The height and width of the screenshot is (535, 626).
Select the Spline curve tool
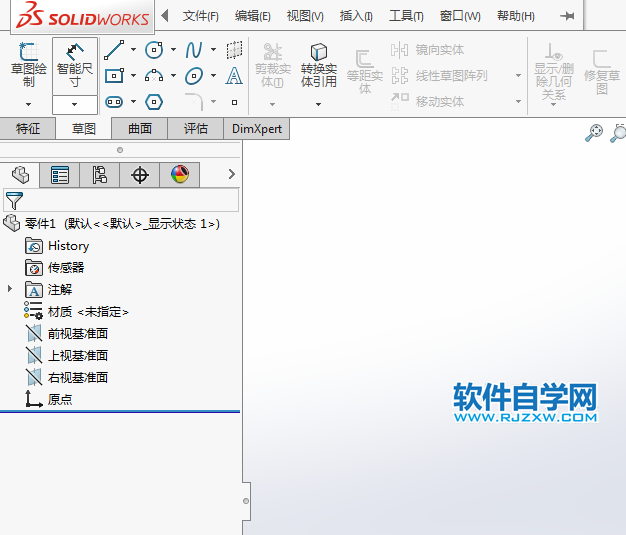click(194, 50)
